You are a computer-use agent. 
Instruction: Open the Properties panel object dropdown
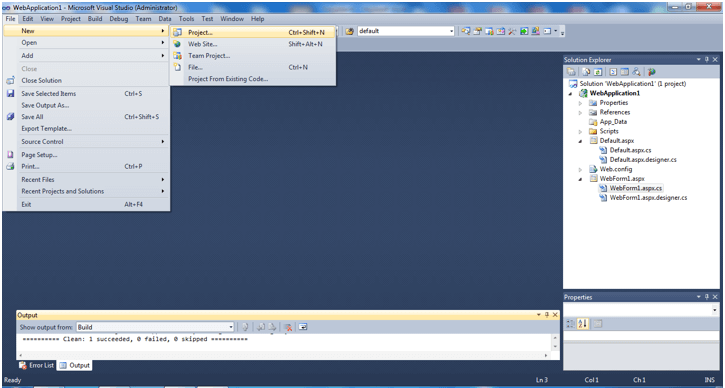715,310
